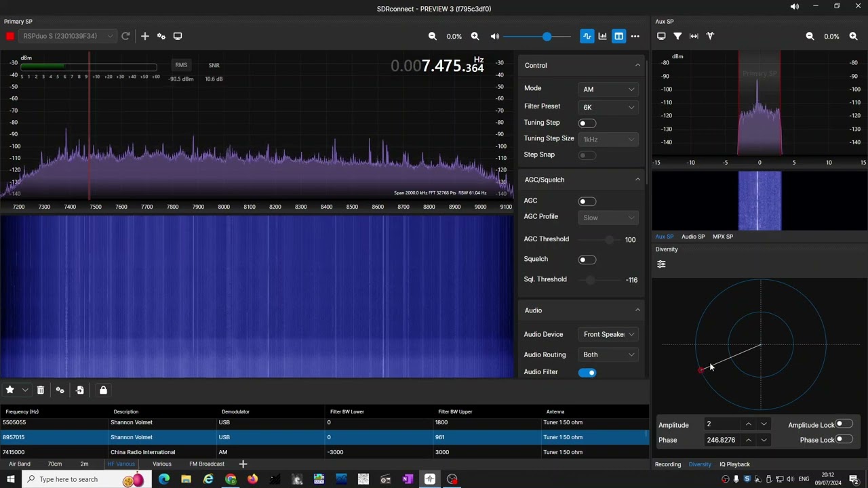Toggle the Amplitude Lock switch
Screen dimensions: 868x488
[x=844, y=424]
